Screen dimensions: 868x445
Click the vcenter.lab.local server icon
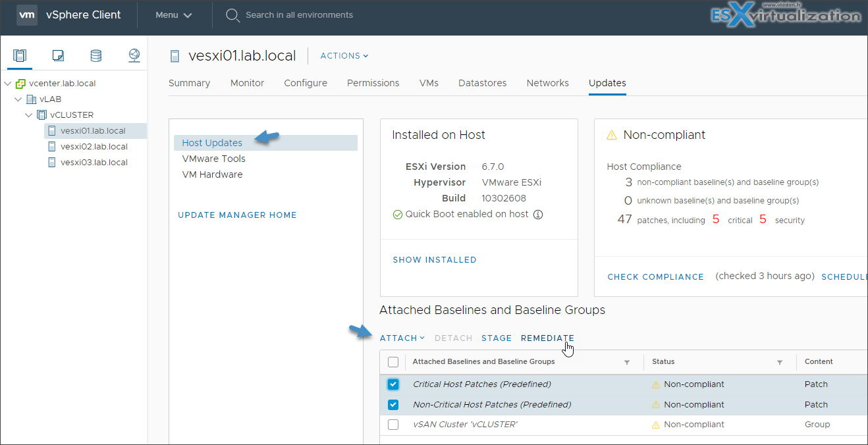point(21,84)
